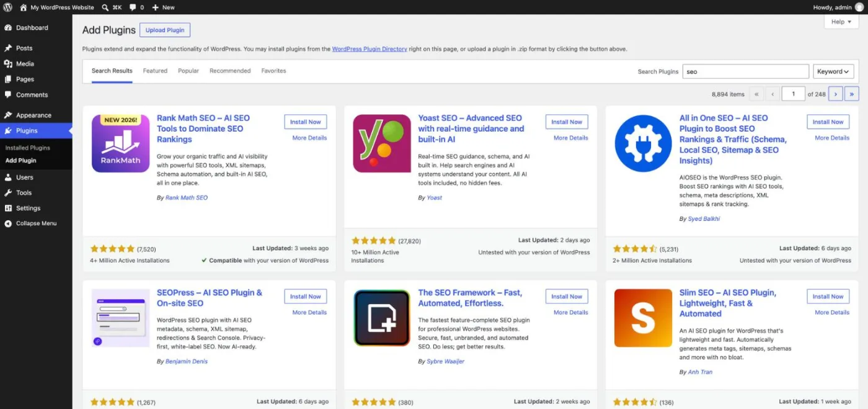Install the Slim SEO plugin
868x409 pixels.
(x=828, y=296)
